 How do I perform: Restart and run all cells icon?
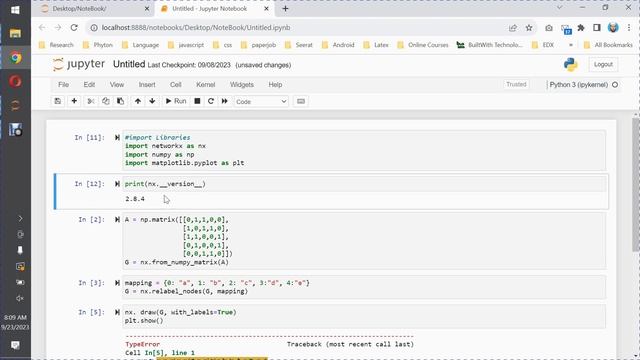(x=224, y=101)
